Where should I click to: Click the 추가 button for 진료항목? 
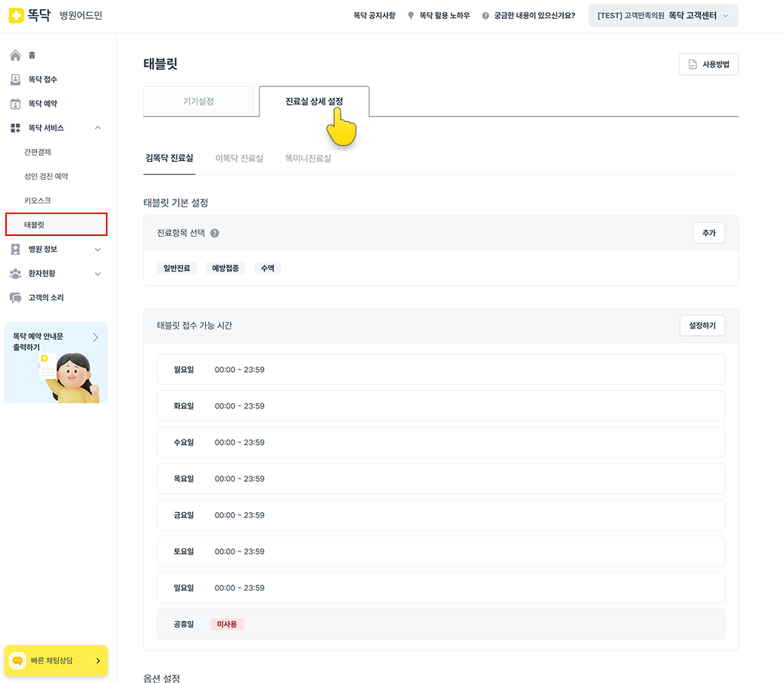click(709, 233)
